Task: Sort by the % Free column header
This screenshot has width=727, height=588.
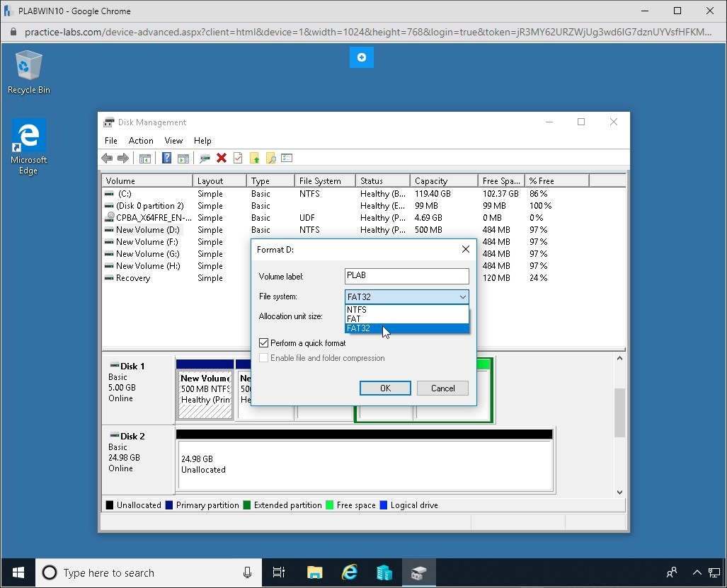Action: click(557, 180)
